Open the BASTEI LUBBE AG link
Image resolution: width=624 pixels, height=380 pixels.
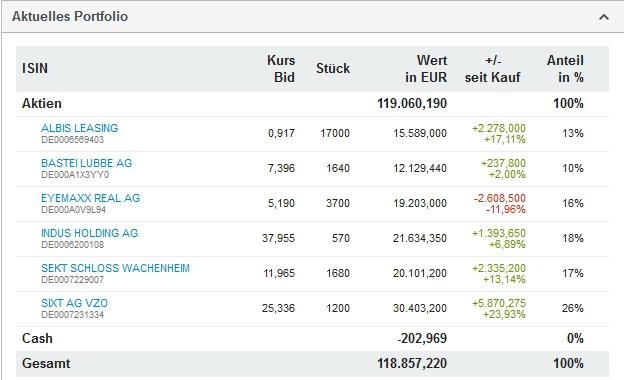[x=86, y=163]
